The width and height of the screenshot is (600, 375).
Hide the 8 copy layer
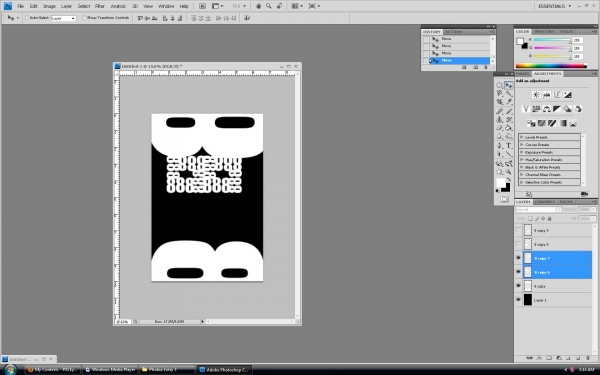click(518, 286)
